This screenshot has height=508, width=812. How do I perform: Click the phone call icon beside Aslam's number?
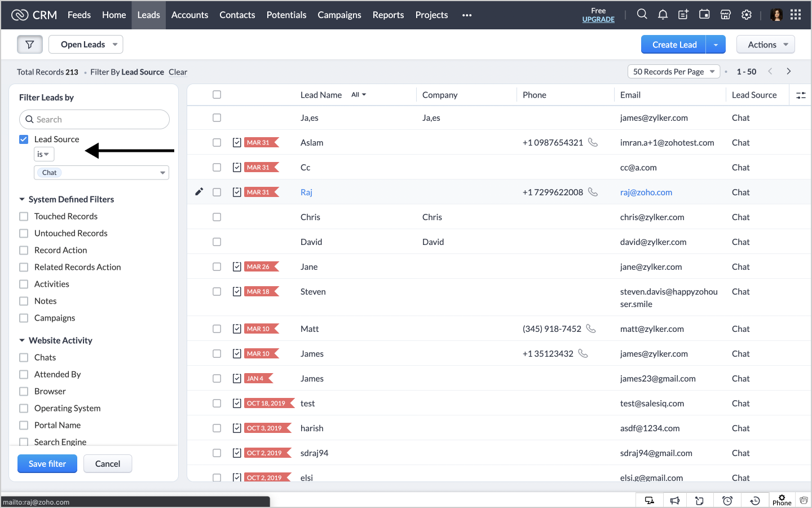tap(593, 142)
